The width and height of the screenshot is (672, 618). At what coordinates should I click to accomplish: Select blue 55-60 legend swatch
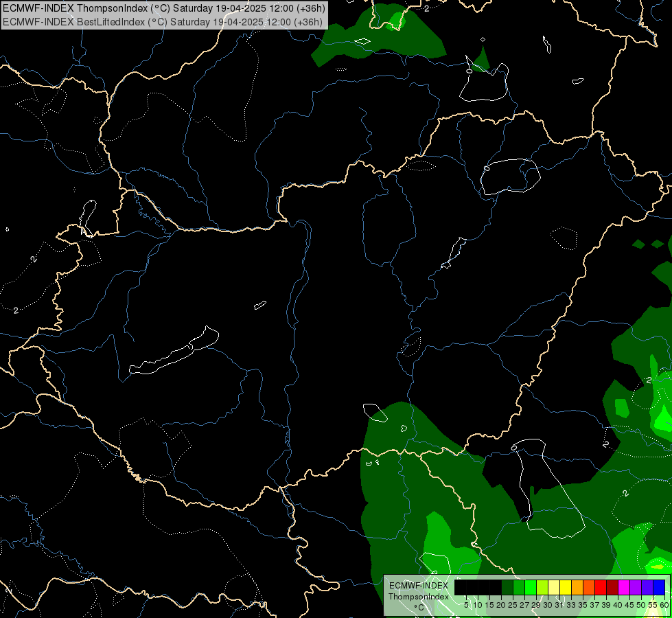(x=659, y=587)
